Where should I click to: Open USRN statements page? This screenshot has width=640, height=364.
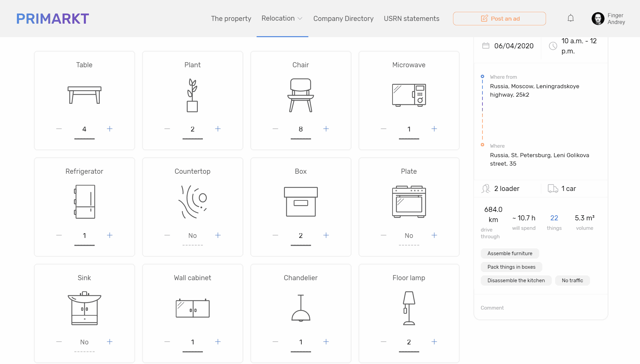[411, 19]
